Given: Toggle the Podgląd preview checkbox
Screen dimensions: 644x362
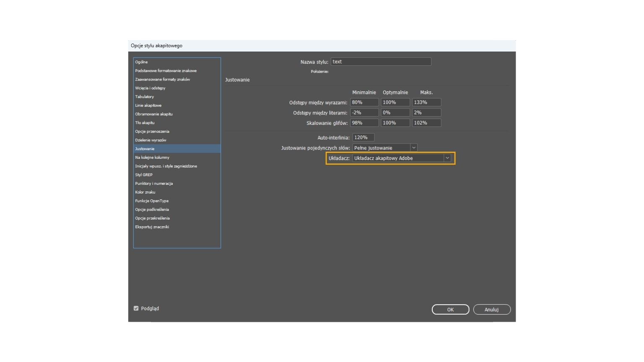Looking at the screenshot, I should [x=136, y=308].
